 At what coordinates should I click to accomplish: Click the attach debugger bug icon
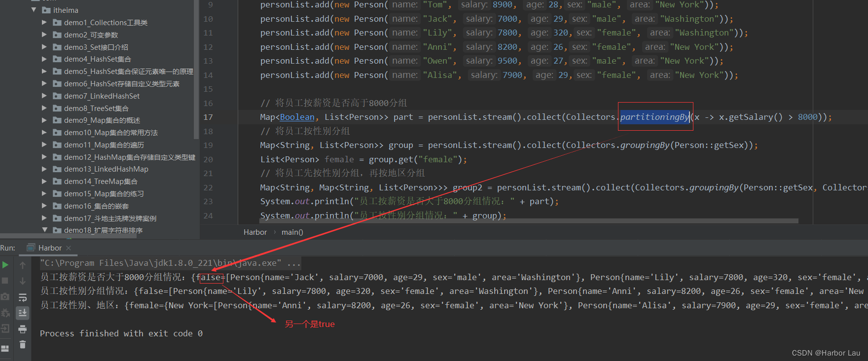tap(5, 313)
